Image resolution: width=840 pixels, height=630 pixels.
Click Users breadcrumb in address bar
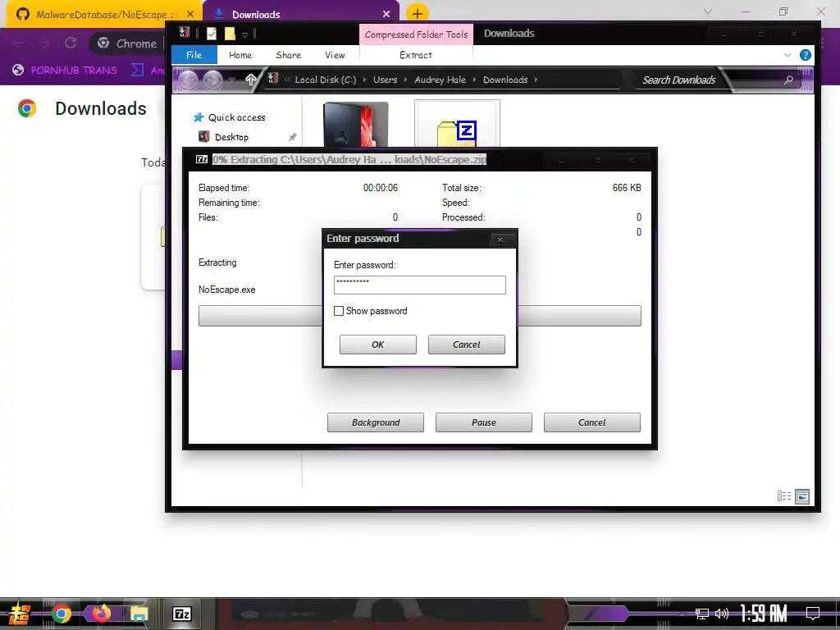(x=386, y=80)
